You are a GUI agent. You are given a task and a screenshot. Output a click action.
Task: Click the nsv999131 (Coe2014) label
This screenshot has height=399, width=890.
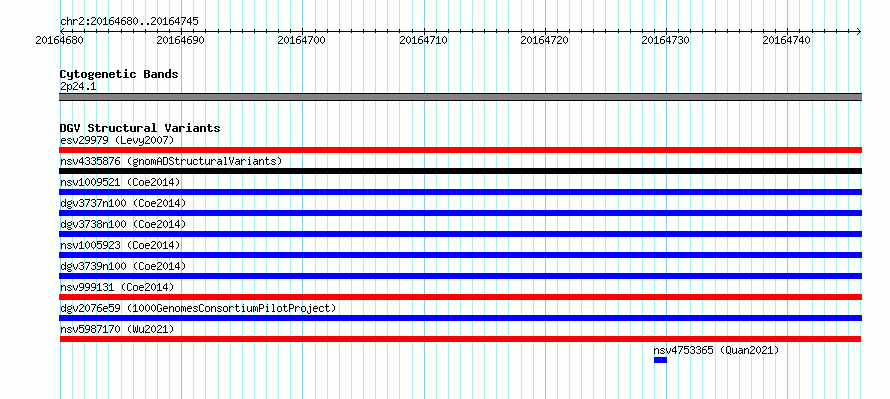[x=117, y=287]
